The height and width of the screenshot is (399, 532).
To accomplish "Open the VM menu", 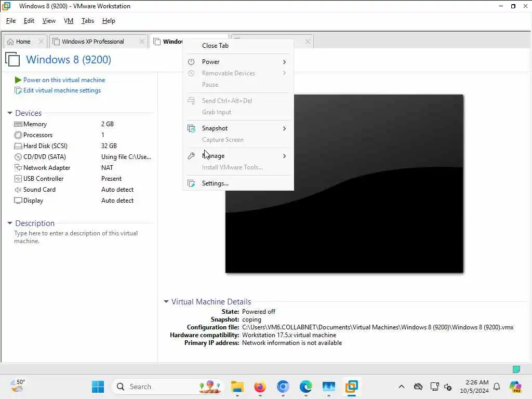I will coord(69,21).
